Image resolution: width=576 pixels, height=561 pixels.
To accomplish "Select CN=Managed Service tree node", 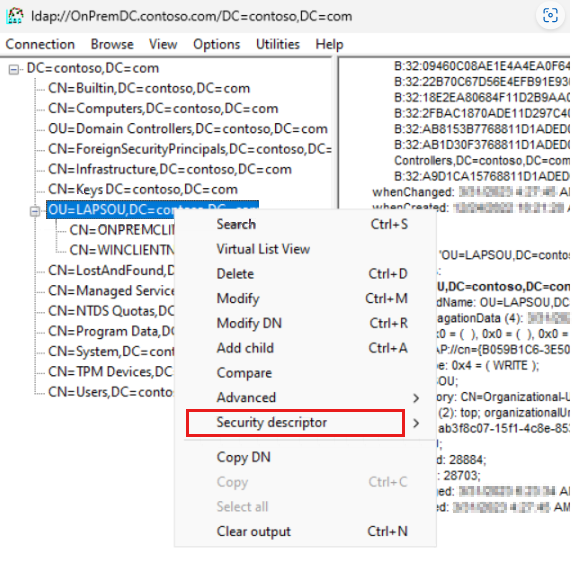I will pos(111,291).
